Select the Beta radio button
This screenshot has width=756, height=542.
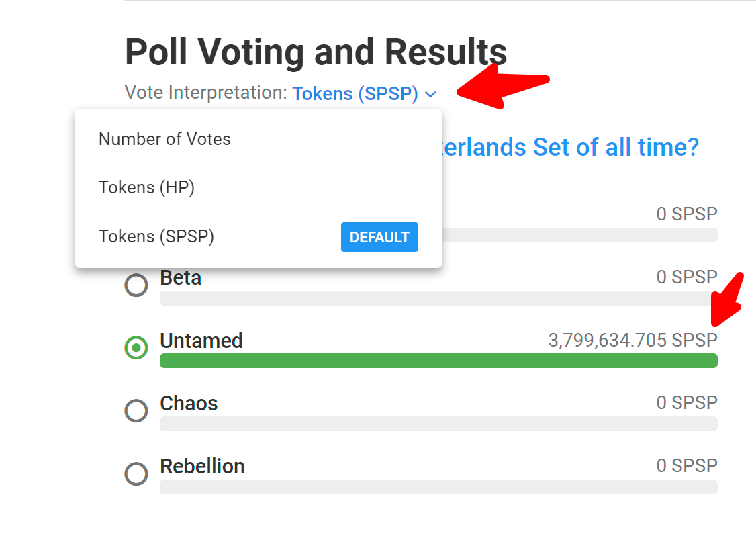pos(136,285)
